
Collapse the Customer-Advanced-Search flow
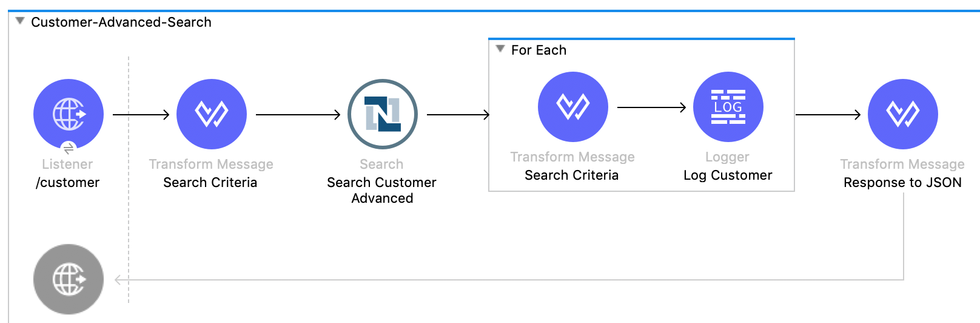pyautogui.click(x=20, y=21)
